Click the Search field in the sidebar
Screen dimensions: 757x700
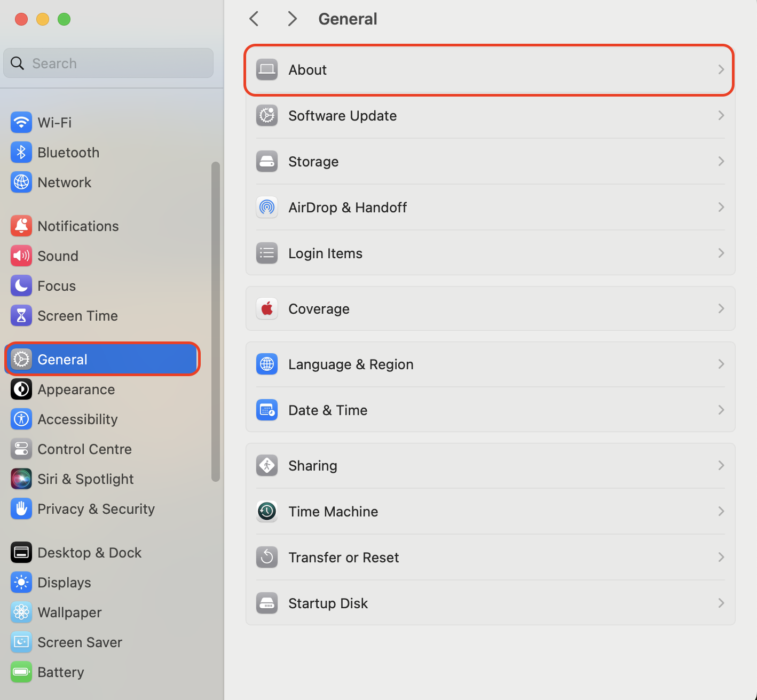click(x=108, y=63)
